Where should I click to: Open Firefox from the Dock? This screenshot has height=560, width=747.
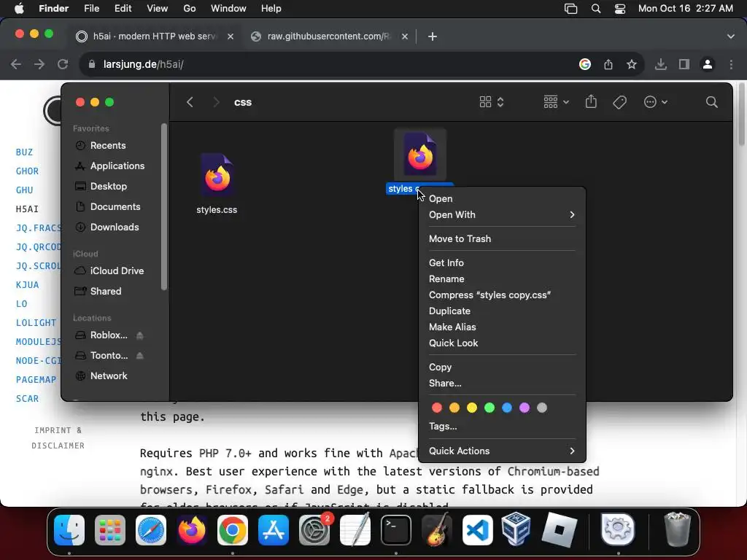(192, 530)
